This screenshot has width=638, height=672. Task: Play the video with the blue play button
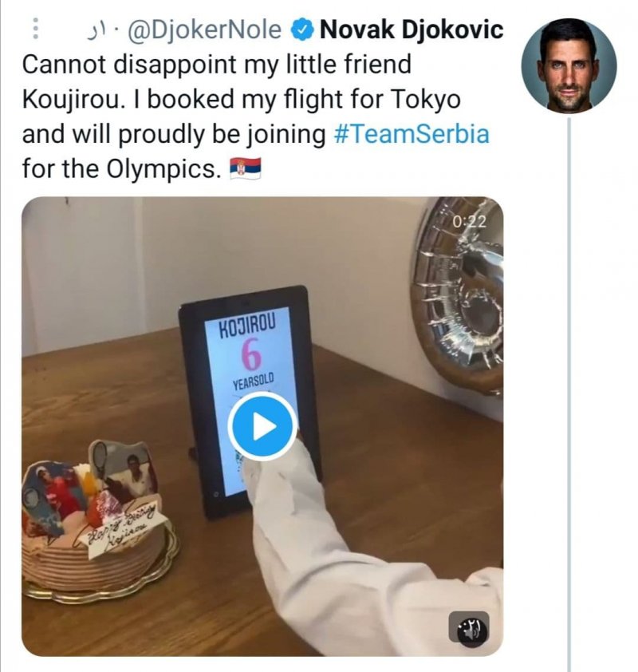262,426
